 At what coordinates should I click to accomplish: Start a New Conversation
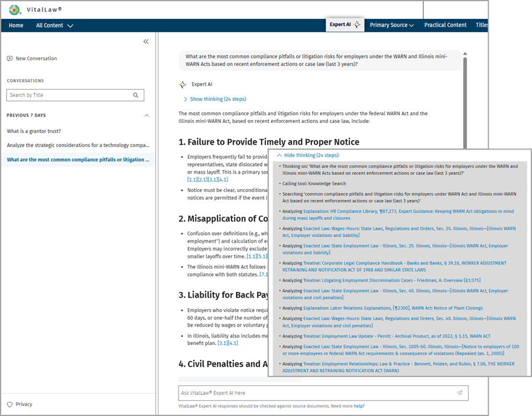coord(32,58)
